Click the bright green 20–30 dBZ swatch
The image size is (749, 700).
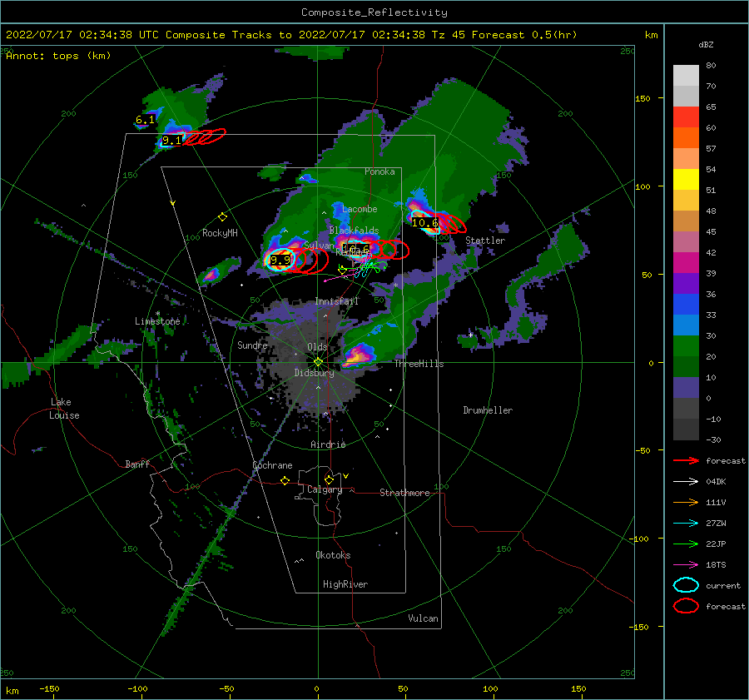point(686,346)
